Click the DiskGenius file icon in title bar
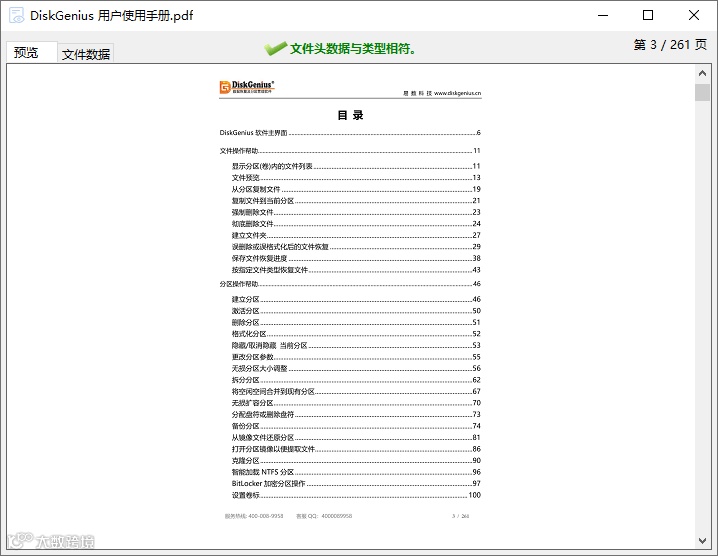Viewport: 718px width, 556px height. [x=16, y=15]
